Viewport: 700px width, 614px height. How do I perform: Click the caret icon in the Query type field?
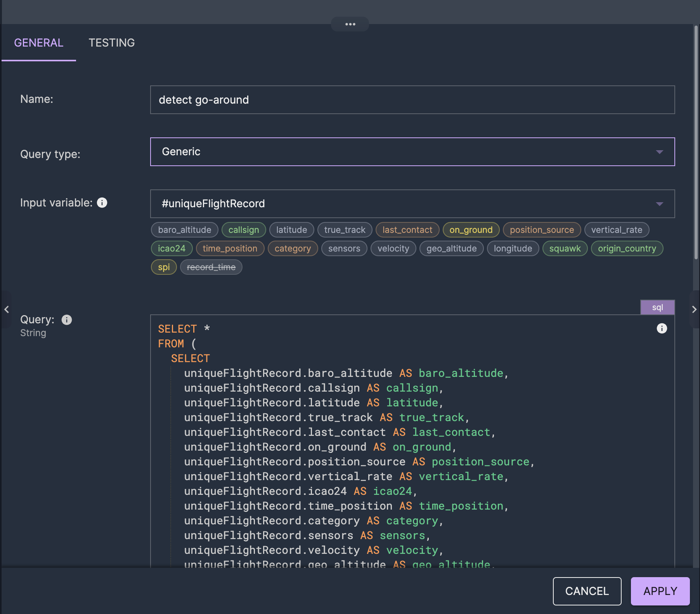(659, 152)
